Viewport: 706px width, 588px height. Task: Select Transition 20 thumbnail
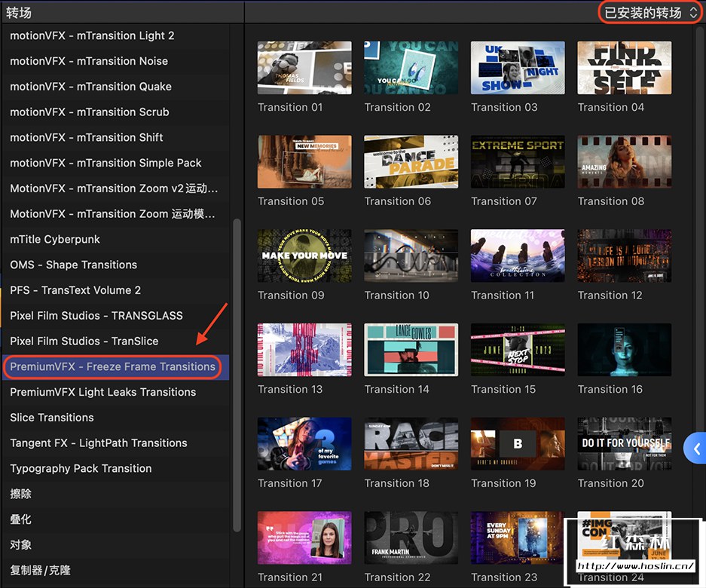click(x=625, y=444)
